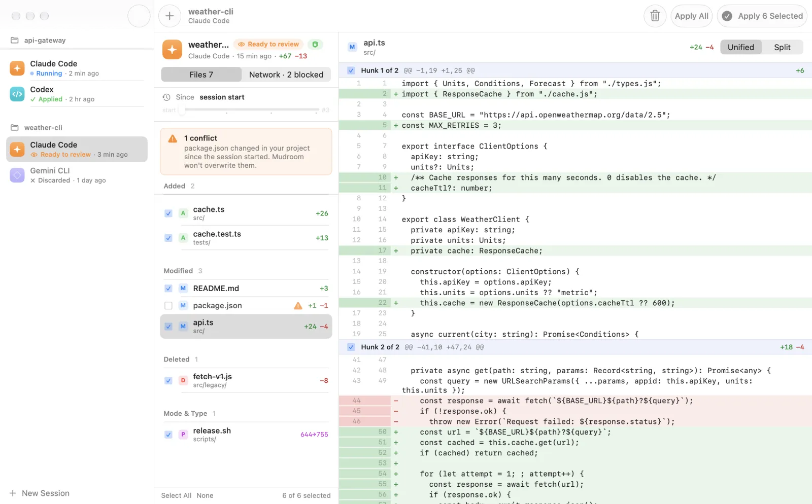The width and height of the screenshot is (812, 504).
Task: Click 'session start' text
Action: point(222,97)
